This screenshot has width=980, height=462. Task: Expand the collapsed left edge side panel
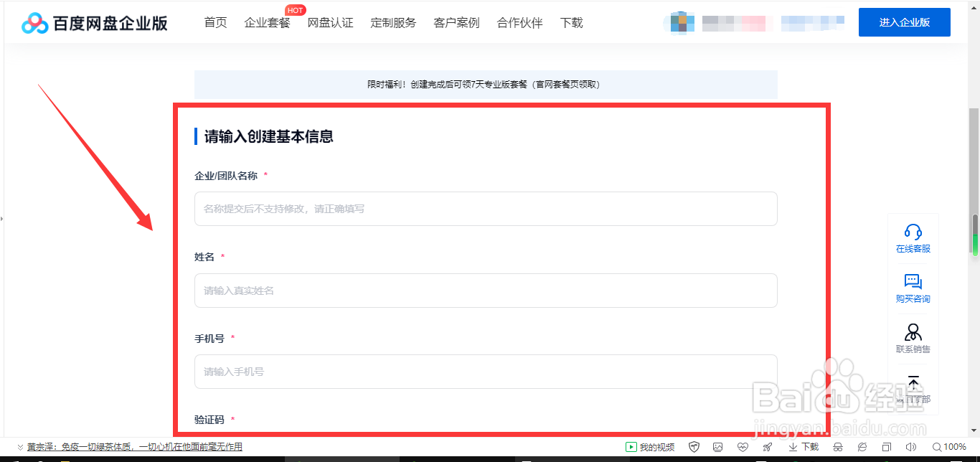pos(3,219)
